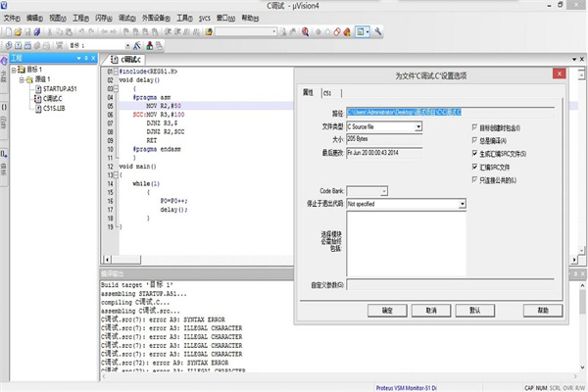
Task: Click the kill all breakpoints icon
Action: (347, 32)
